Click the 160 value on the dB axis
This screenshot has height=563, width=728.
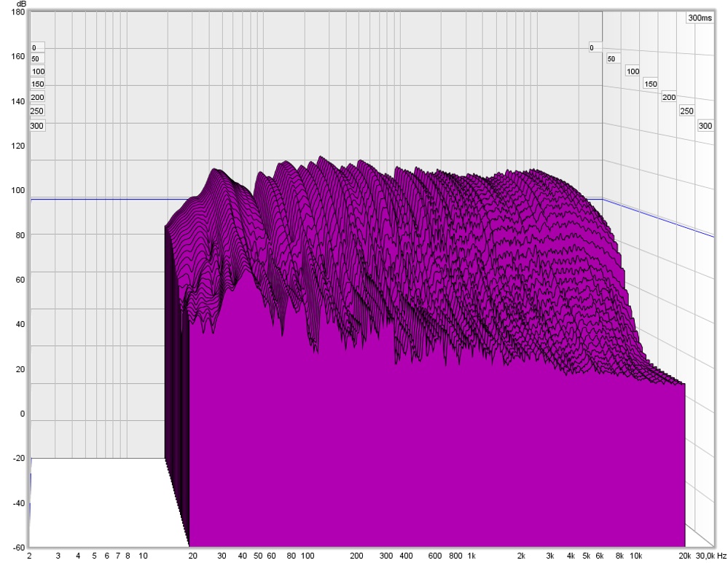pyautogui.click(x=18, y=56)
